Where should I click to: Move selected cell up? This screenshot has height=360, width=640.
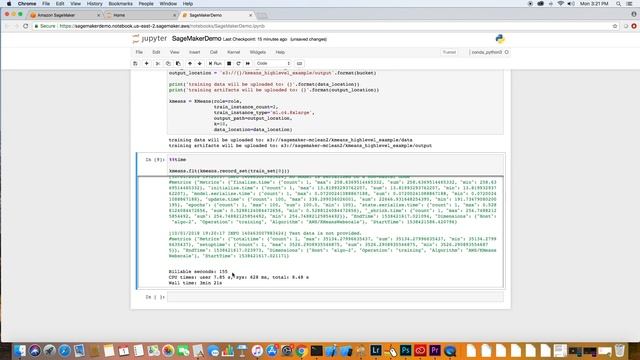pos(190,64)
